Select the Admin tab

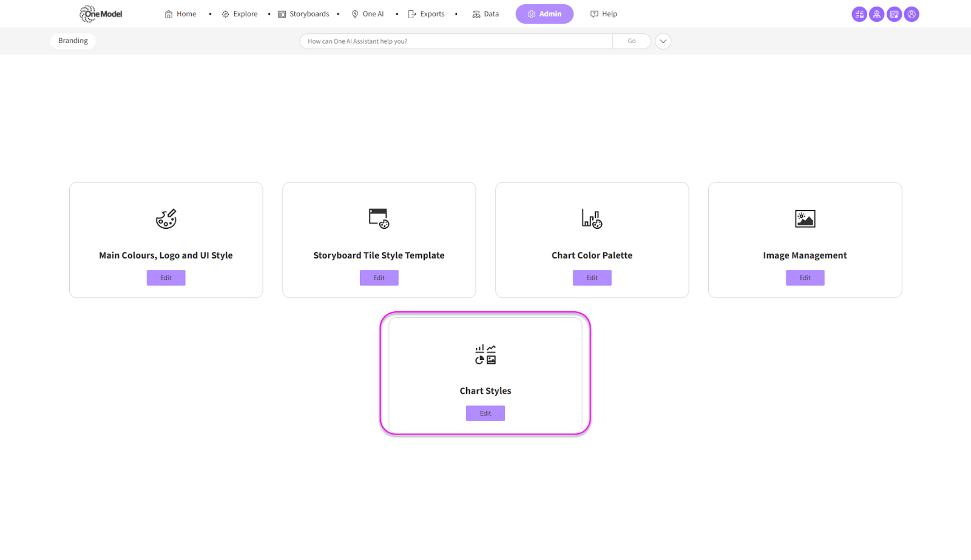click(x=544, y=14)
